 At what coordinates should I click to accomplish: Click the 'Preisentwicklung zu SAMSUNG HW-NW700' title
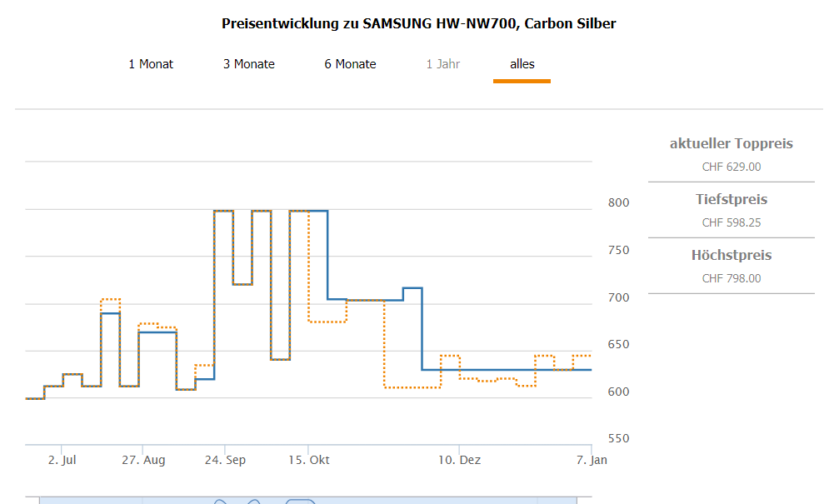(x=418, y=23)
